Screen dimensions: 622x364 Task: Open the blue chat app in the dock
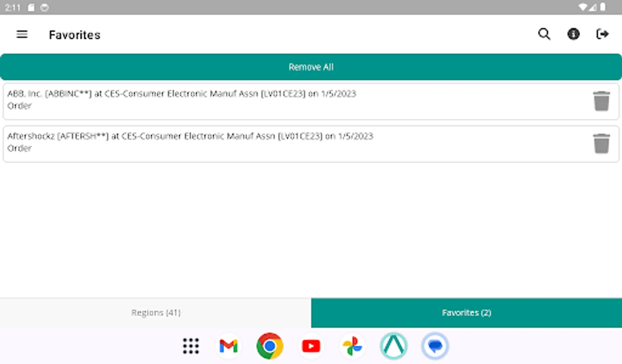pyautogui.click(x=435, y=346)
